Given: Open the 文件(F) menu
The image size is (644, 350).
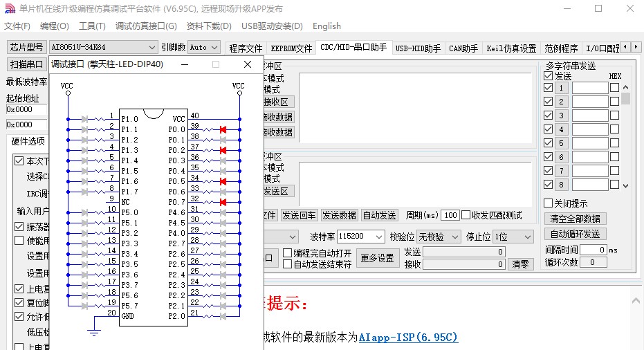Looking at the screenshot, I should (17, 26).
